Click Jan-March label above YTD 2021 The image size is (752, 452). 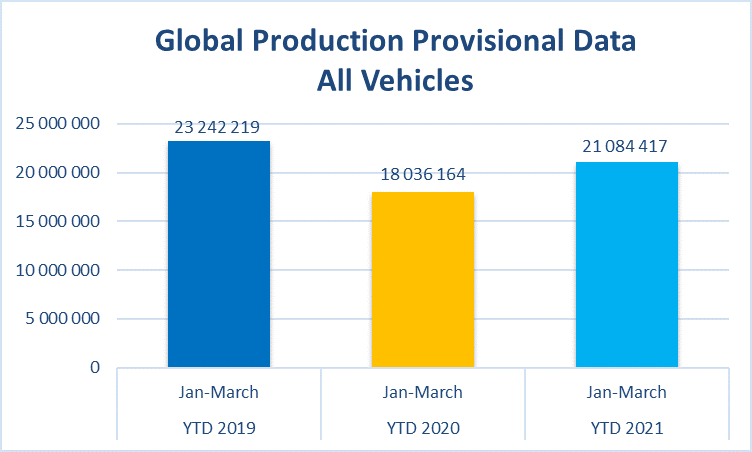pyautogui.click(x=626, y=392)
